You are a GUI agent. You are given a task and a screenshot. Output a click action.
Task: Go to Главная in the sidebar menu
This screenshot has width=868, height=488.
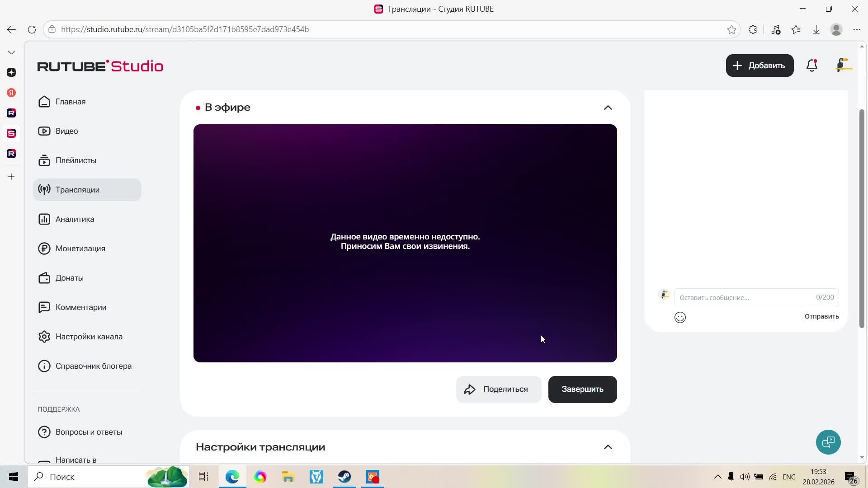tap(71, 102)
